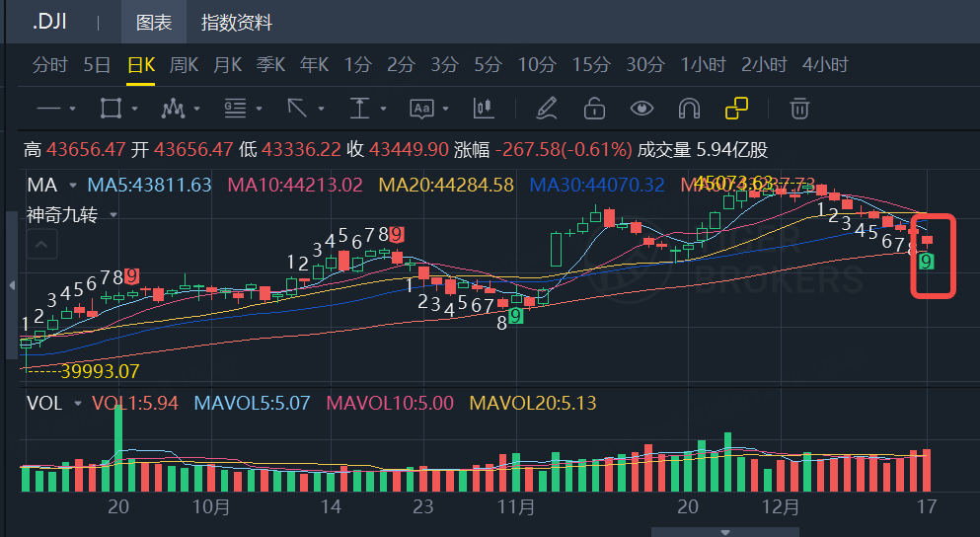Select the 5日 timeframe
The width and height of the screenshot is (980, 537).
coord(97,64)
